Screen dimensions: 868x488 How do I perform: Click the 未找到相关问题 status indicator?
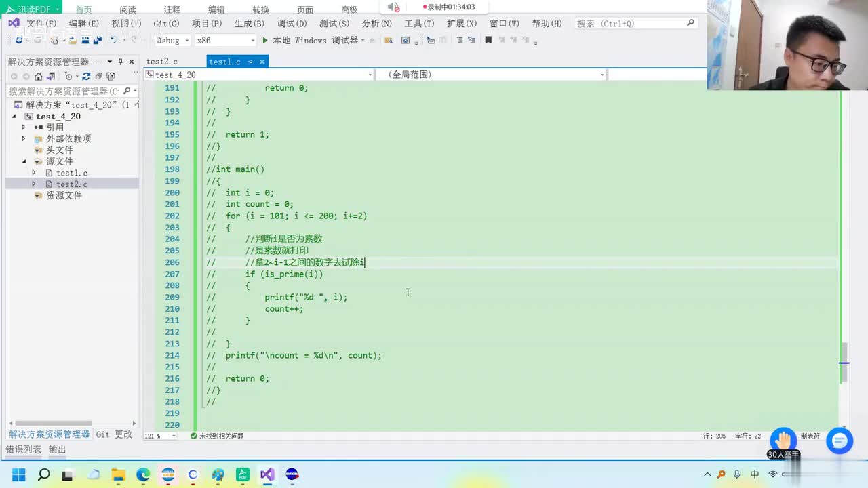pos(217,436)
